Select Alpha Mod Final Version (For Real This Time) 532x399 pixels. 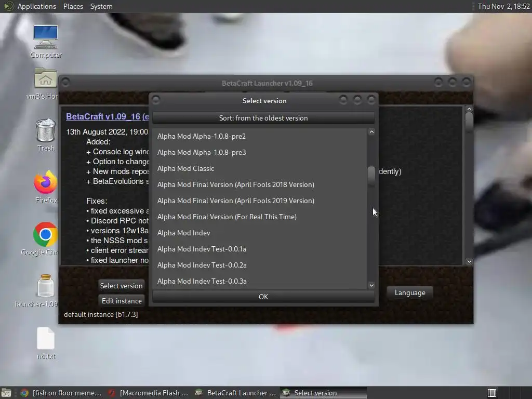[x=260, y=217]
